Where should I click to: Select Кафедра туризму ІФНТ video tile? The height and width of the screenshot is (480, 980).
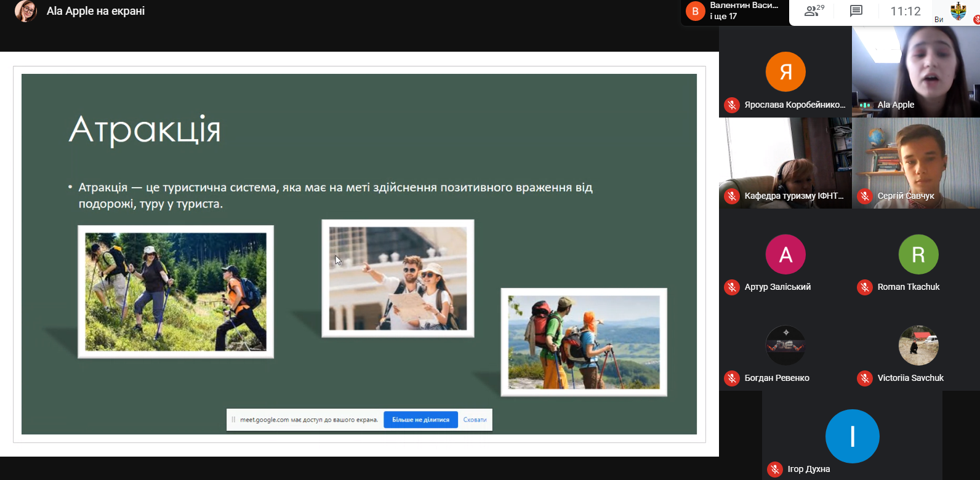click(785, 162)
